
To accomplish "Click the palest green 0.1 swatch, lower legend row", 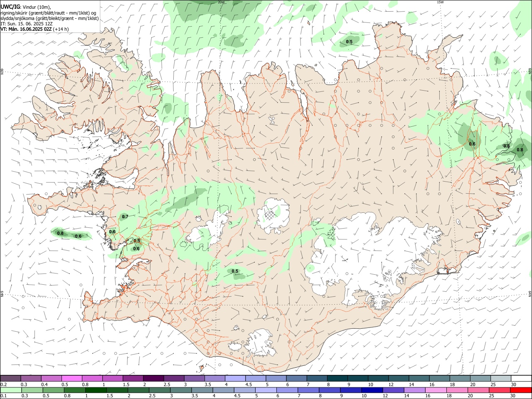I will tap(11, 390).
